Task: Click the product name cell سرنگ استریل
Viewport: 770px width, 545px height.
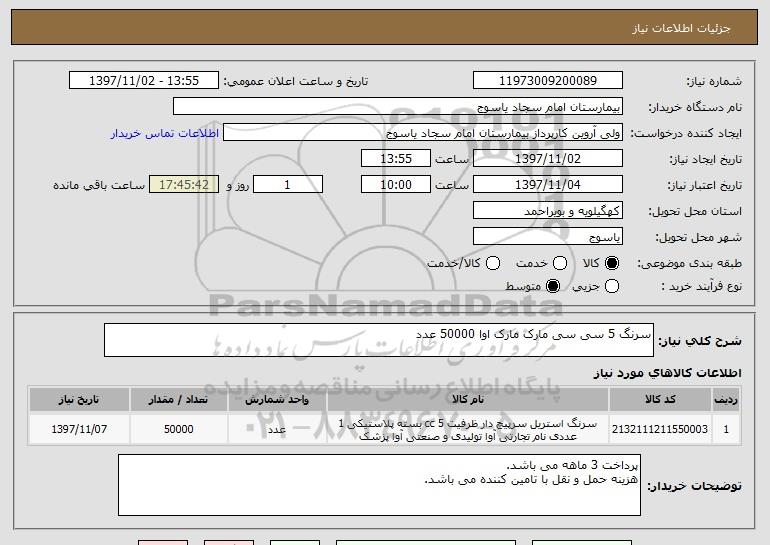Action: 468,429
